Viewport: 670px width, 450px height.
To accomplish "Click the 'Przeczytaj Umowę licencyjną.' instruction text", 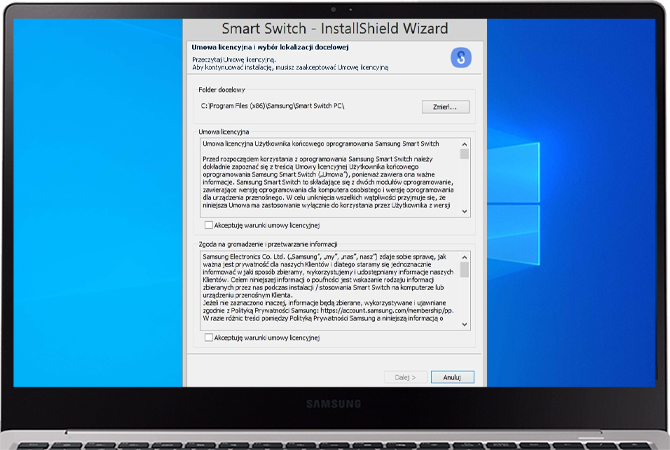I will point(234,59).
